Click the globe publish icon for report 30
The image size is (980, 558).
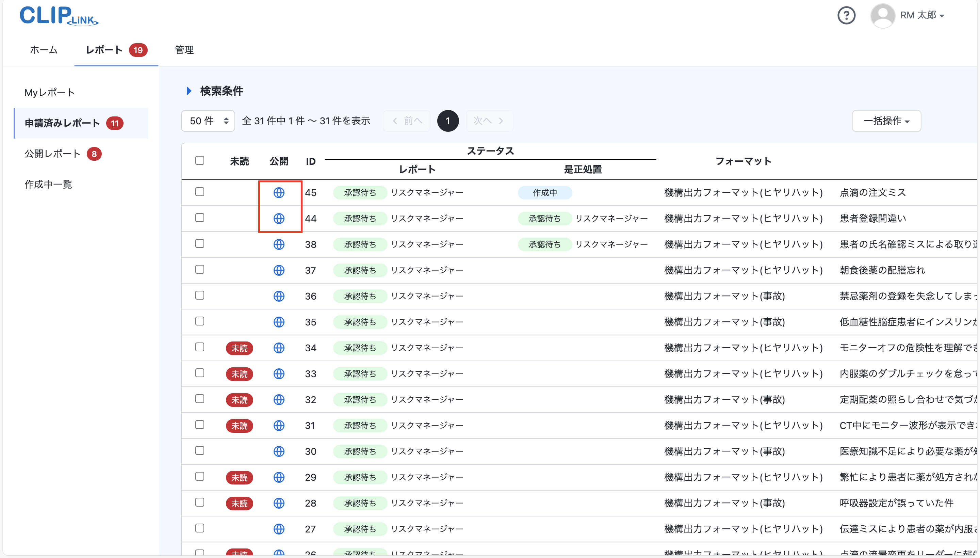tap(279, 451)
